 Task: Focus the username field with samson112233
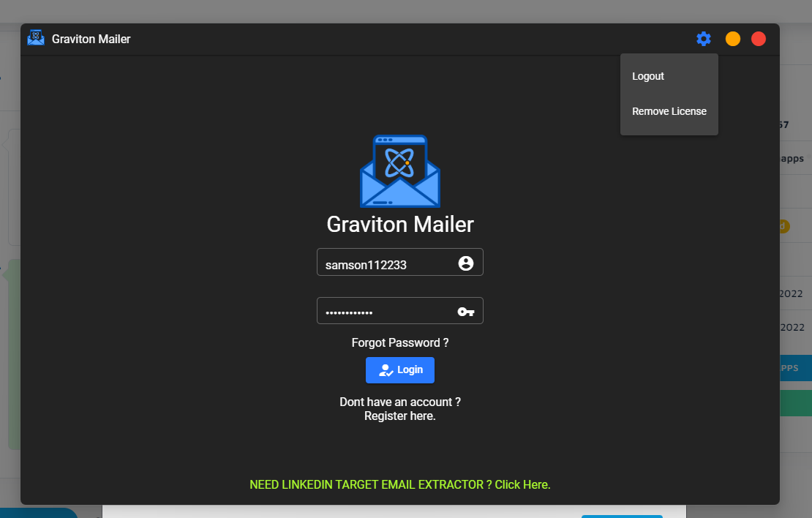click(x=400, y=262)
